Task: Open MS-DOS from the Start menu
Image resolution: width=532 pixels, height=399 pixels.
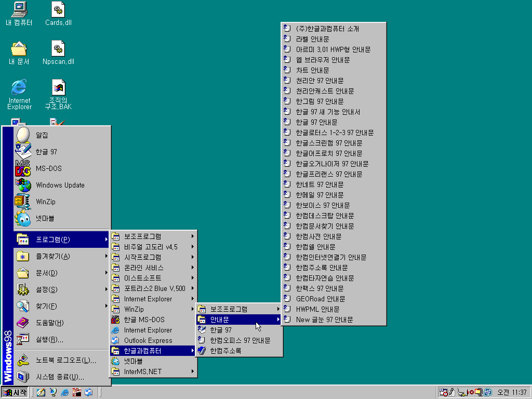Action: tap(62, 168)
